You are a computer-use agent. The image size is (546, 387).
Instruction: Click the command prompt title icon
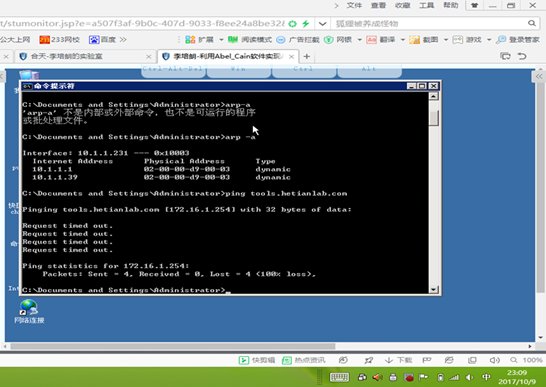pyautogui.click(x=28, y=86)
